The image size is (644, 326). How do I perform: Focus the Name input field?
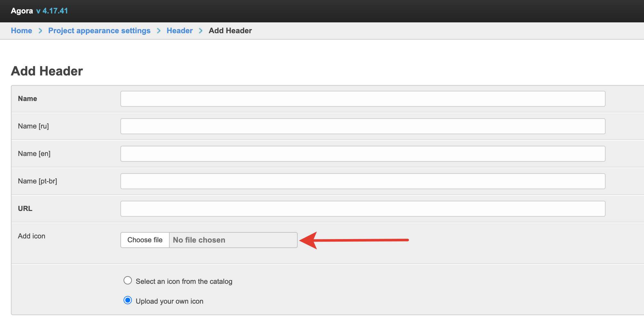pyautogui.click(x=363, y=99)
